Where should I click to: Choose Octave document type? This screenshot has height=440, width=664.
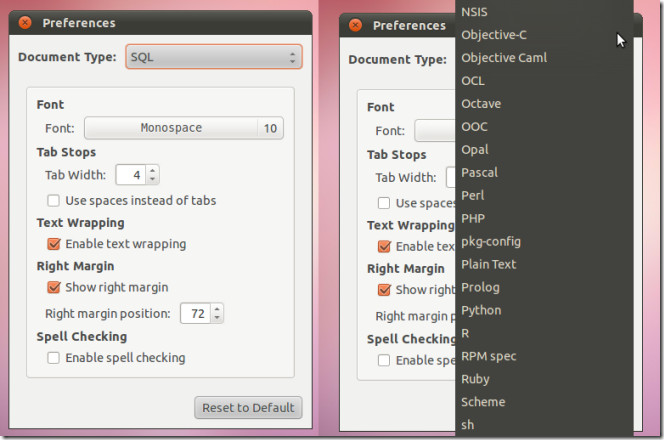pos(544,103)
